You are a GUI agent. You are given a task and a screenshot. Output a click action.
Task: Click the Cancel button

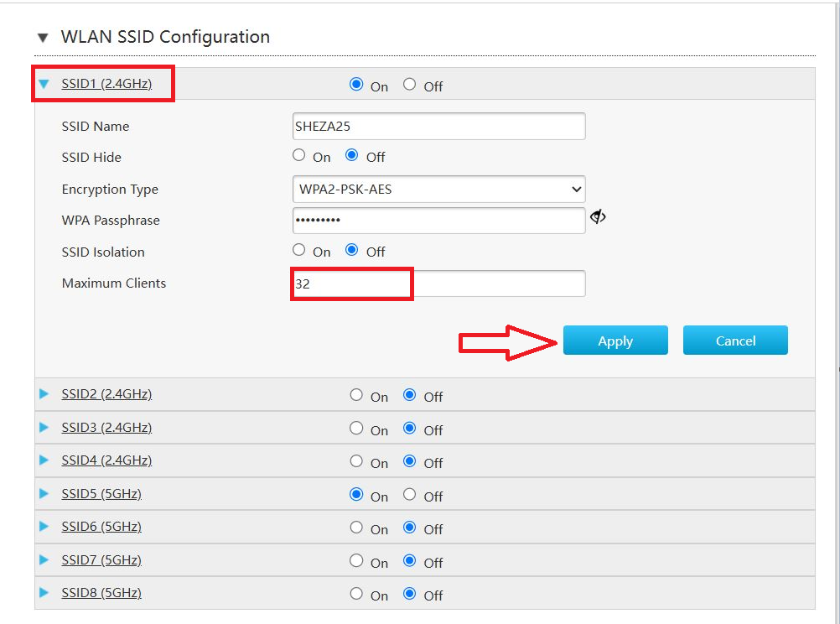click(x=735, y=341)
